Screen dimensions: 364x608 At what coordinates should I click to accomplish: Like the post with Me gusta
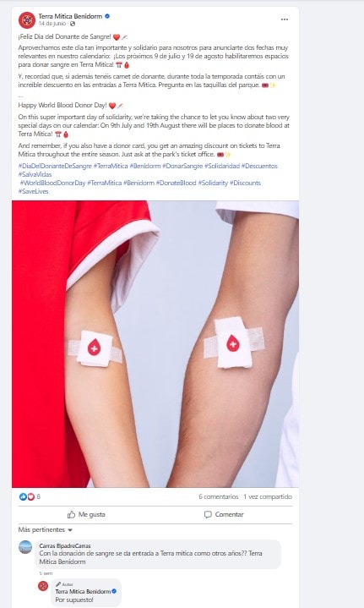[x=86, y=514]
